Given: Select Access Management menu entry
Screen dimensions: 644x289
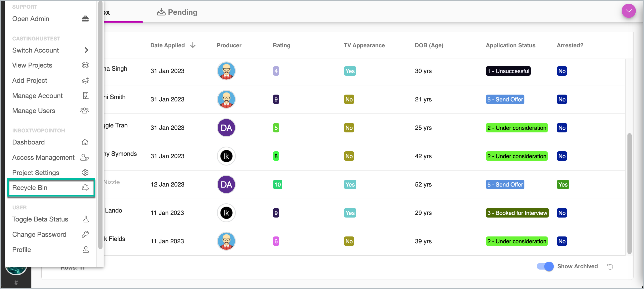Looking at the screenshot, I should point(43,157).
